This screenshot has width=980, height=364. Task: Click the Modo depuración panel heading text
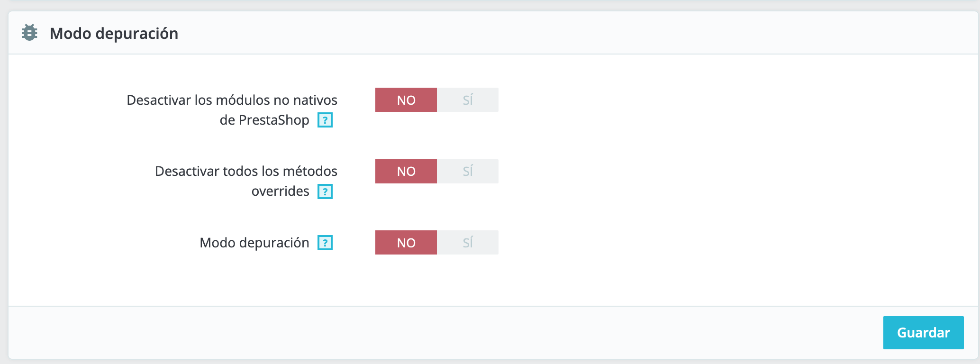tap(114, 34)
